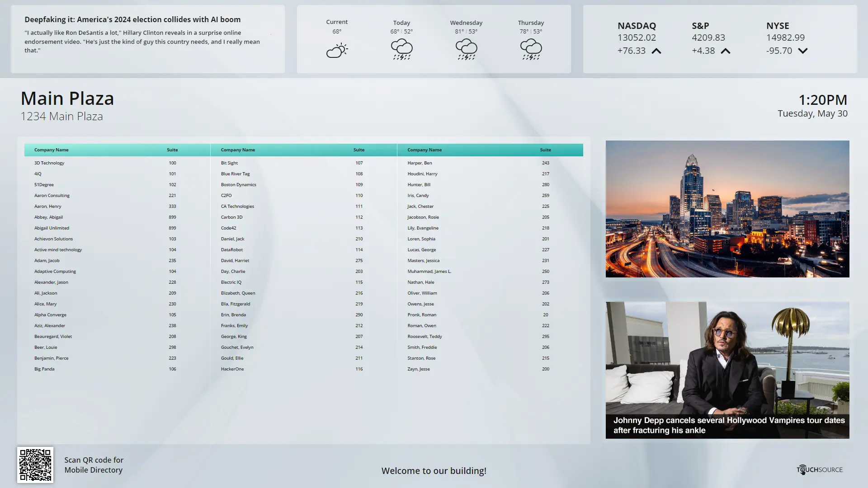868x488 pixels.
Task: Select Bit Sight listing
Action: click(304, 163)
